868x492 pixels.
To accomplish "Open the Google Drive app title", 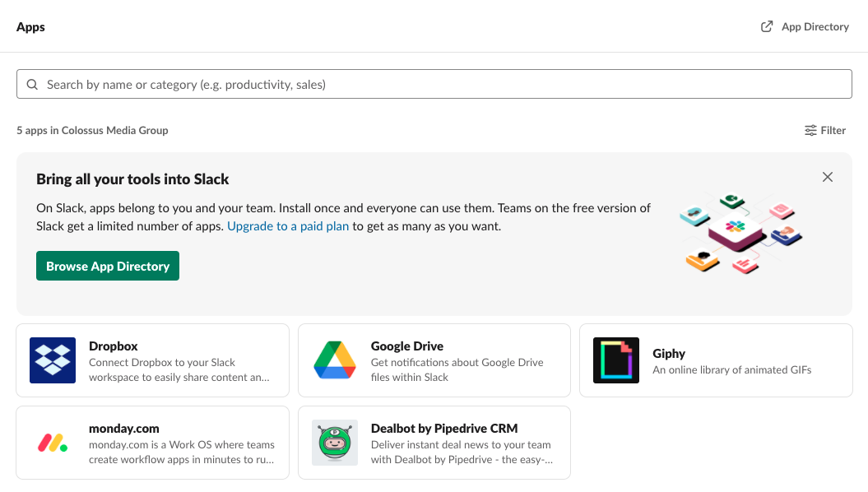I will point(407,346).
